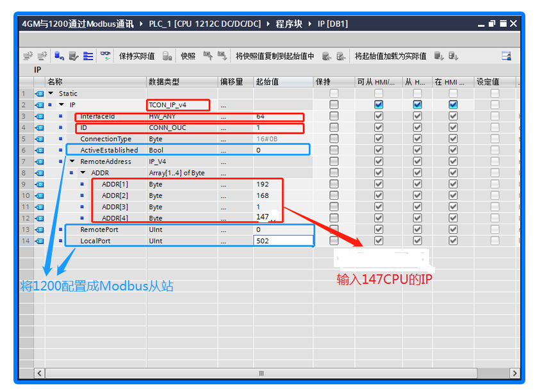
Task: Click the tag icon in the RemotePort row
Action: (x=40, y=229)
